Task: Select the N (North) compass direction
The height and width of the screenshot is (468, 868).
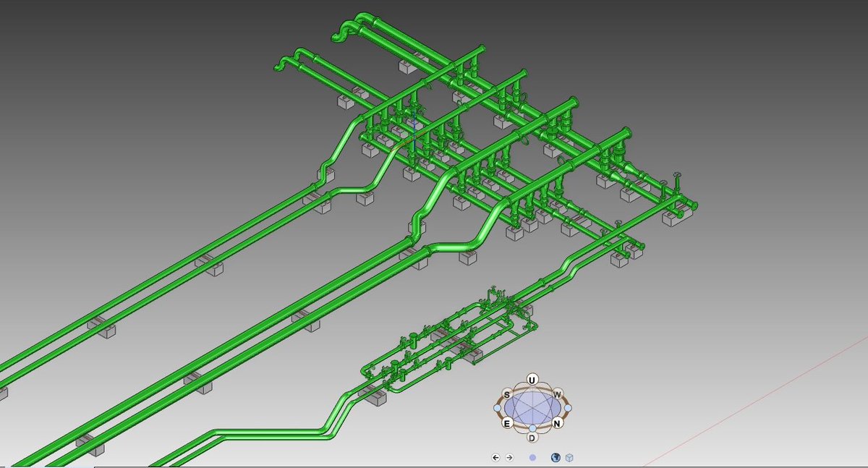Action: [557, 423]
